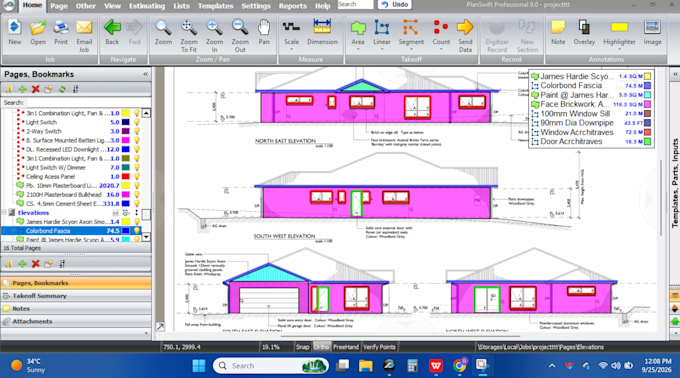
Task: Toggle bulb for Colorbond Fascia row
Action: point(137,231)
